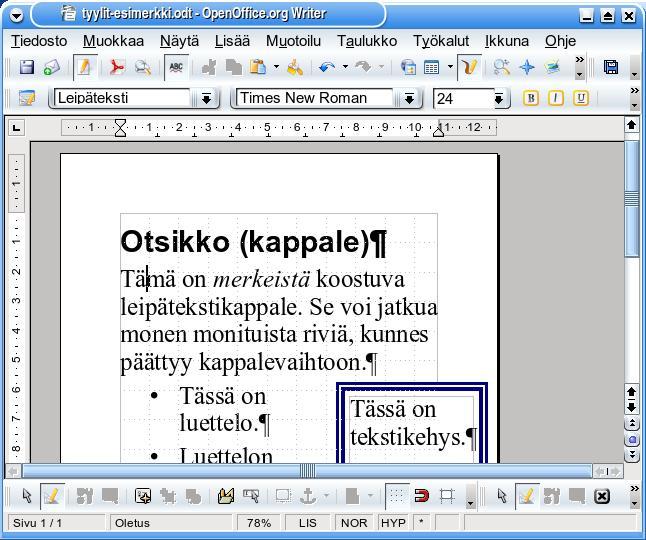Click the Change Anchor icon

click(x=308, y=496)
